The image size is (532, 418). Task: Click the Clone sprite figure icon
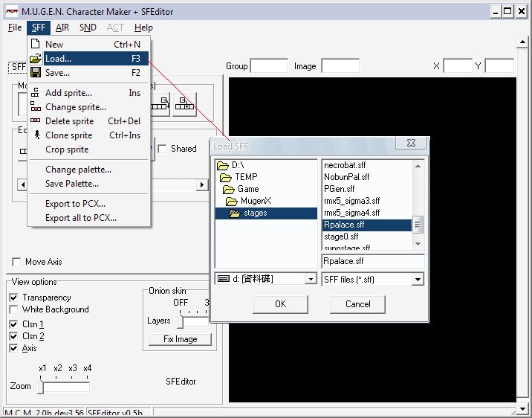[x=37, y=135]
